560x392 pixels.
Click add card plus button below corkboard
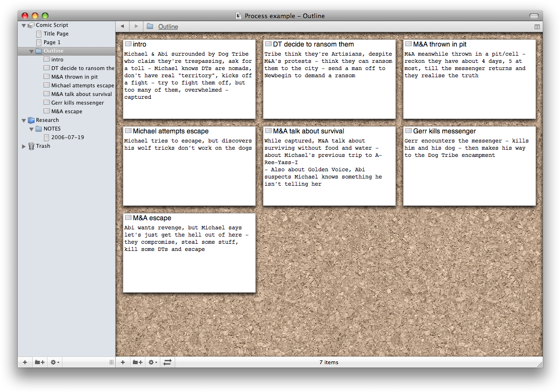tap(123, 362)
